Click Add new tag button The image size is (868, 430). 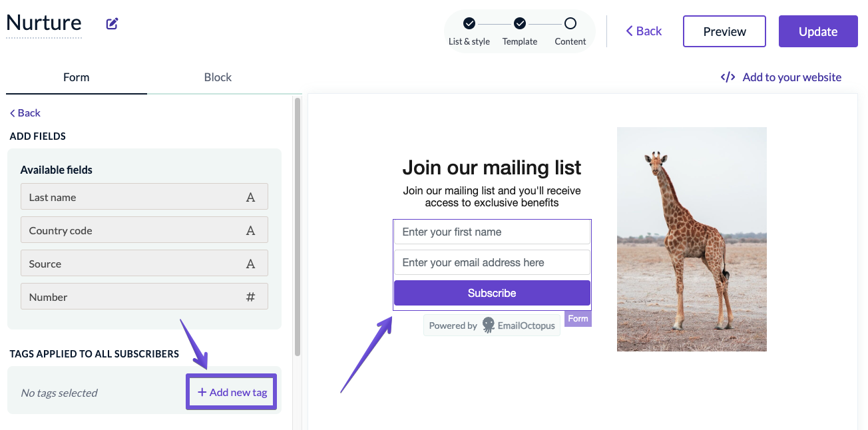pos(232,392)
